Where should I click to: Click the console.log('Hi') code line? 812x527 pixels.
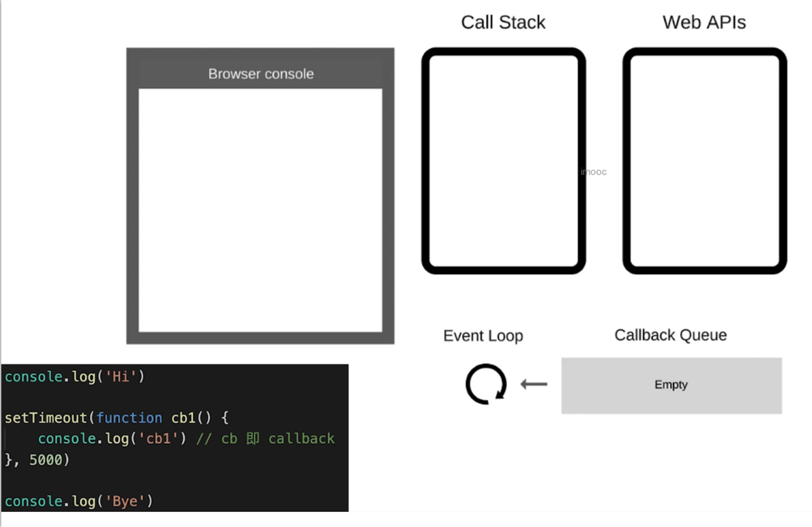coord(74,377)
